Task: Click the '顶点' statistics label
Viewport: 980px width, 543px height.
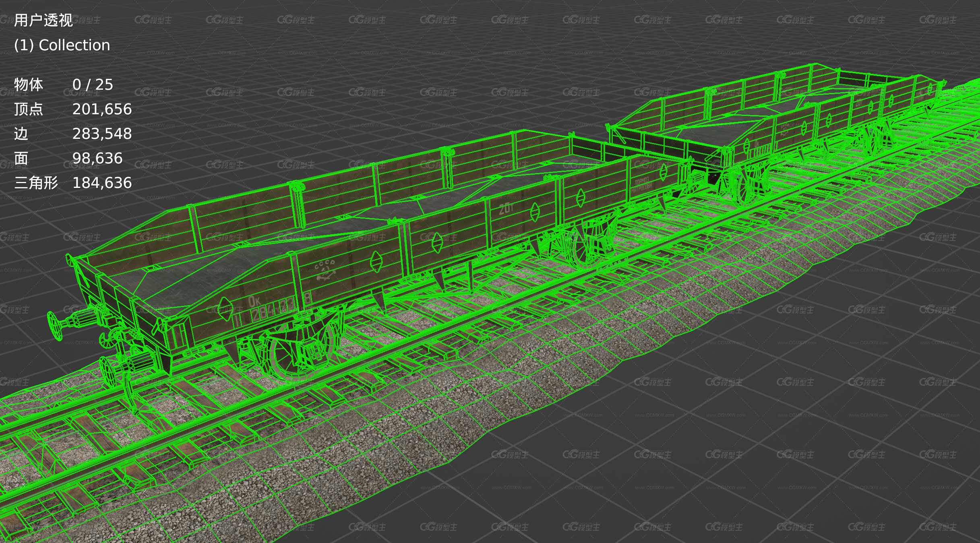Action: click(29, 109)
